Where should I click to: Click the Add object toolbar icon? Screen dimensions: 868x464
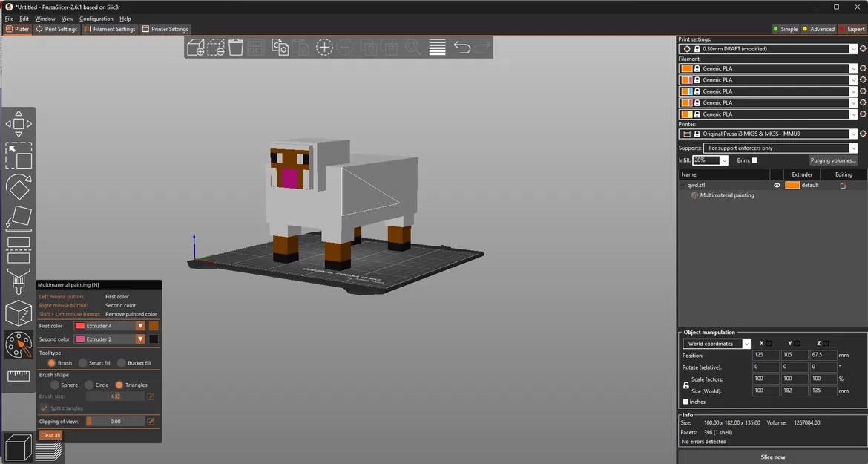coord(195,47)
